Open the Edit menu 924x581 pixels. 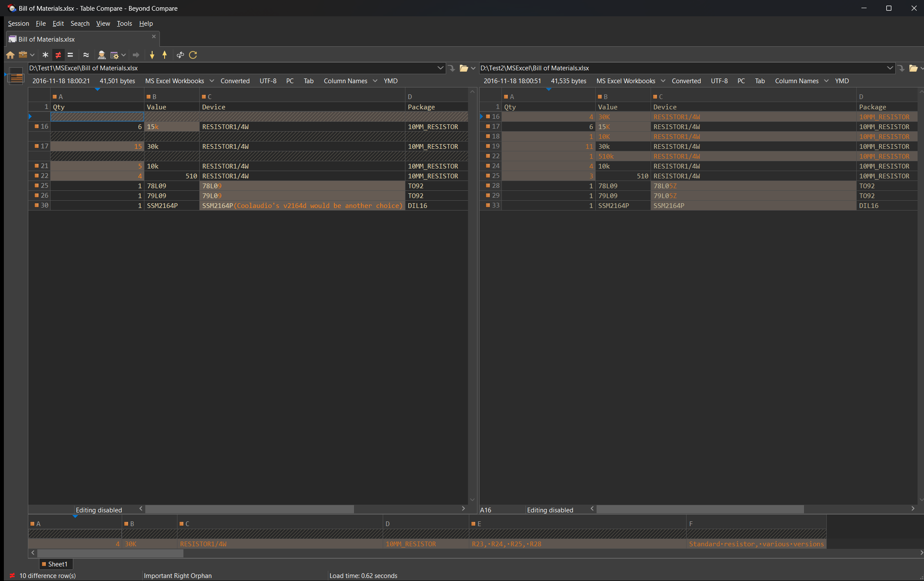(x=58, y=24)
